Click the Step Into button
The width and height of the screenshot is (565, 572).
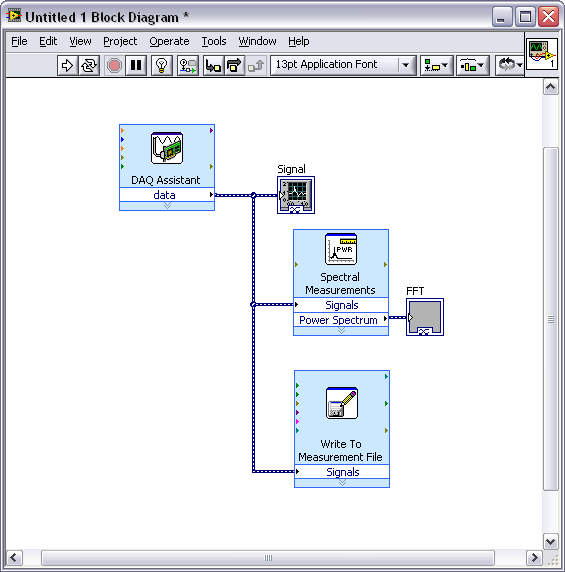213,66
